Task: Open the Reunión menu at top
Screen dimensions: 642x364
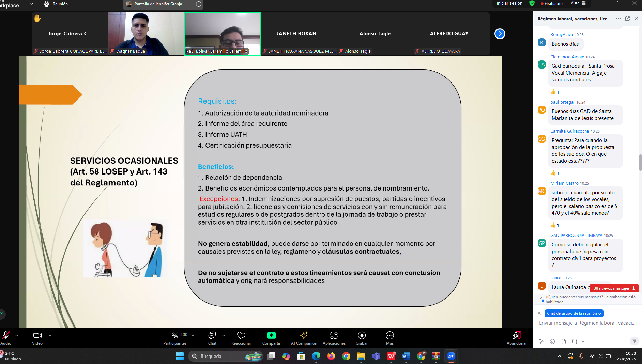Action: point(56,4)
